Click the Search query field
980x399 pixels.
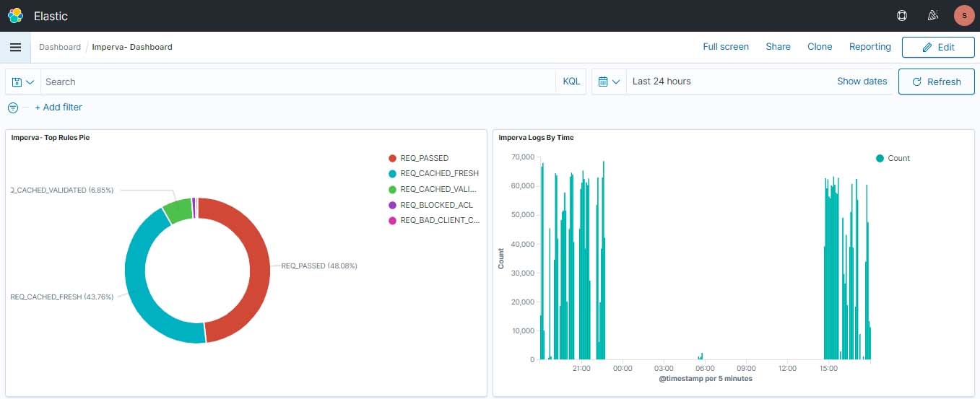pyautogui.click(x=298, y=82)
